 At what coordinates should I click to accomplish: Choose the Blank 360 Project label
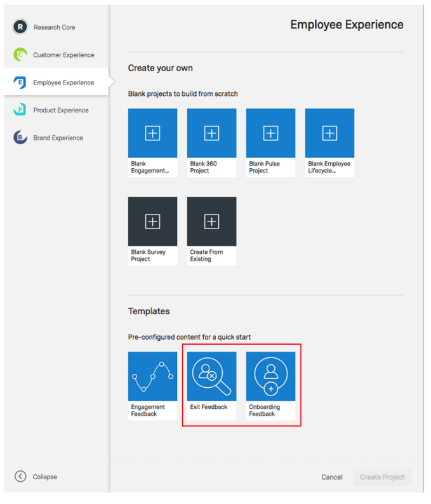204,167
